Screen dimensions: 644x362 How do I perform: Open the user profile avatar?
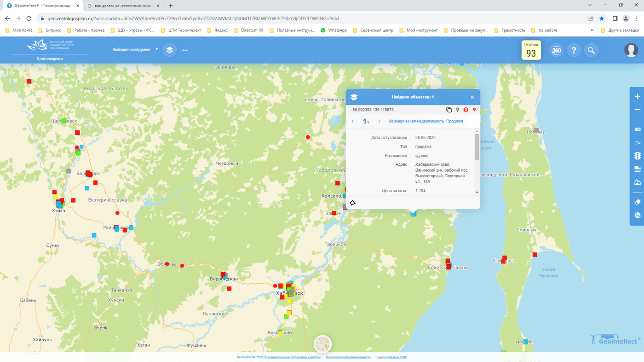(x=631, y=50)
